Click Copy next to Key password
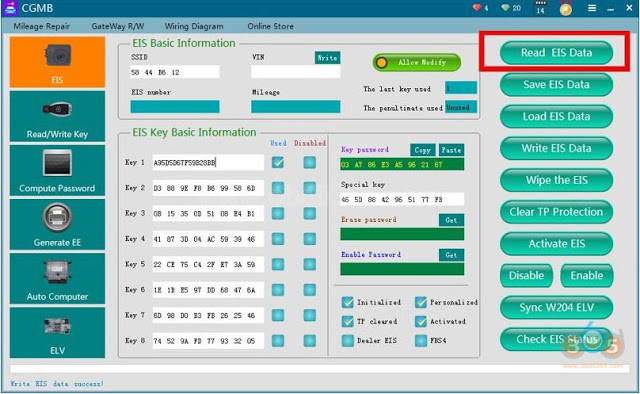The height and width of the screenshot is (394, 640). point(422,150)
